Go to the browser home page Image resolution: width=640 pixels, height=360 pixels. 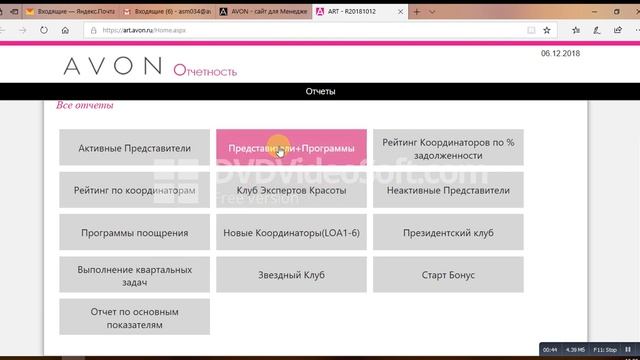[65, 30]
